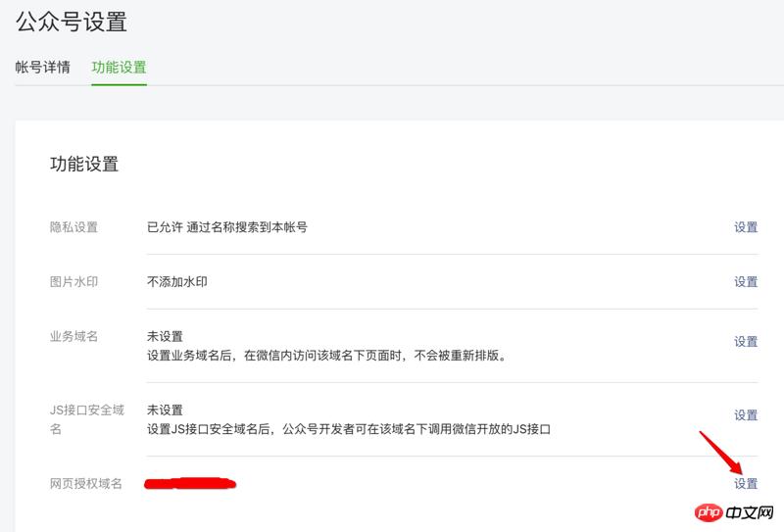Screen dimensions: 784x532
Task: Click the 图片水印 row label
Action: 73,282
